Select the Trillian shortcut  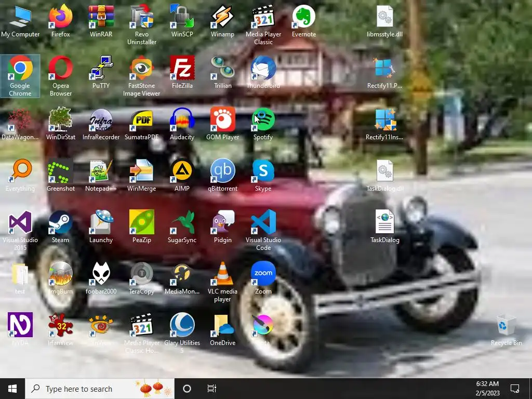click(222, 69)
